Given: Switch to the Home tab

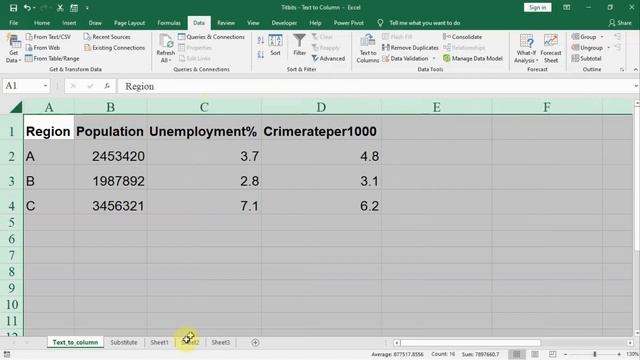Looking at the screenshot, I should tap(42, 23).
